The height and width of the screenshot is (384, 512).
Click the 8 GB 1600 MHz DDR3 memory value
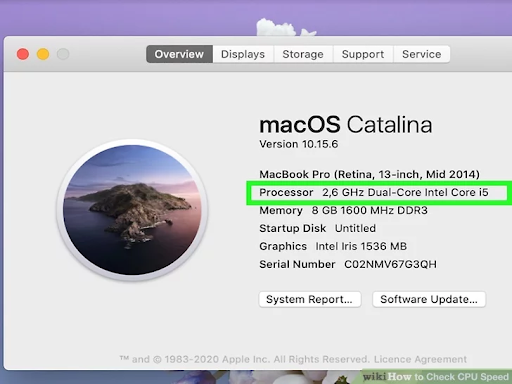click(369, 211)
